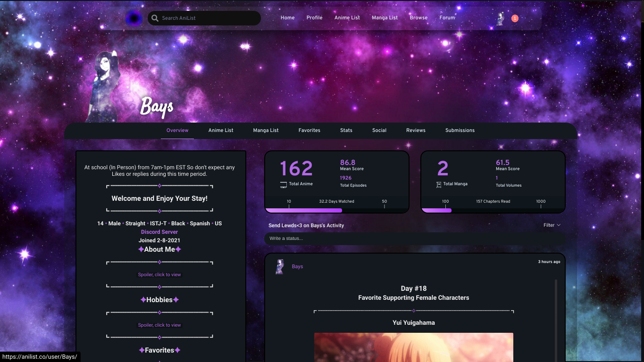The width and height of the screenshot is (644, 362).
Task: Open the Stats tab on the profile
Action: tap(346, 130)
